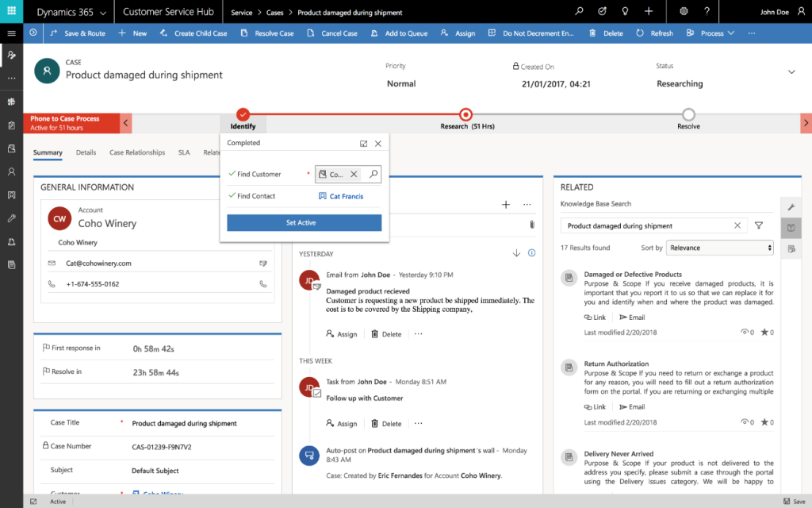Switch to the Details tab
This screenshot has height=508, width=812.
pos(86,152)
